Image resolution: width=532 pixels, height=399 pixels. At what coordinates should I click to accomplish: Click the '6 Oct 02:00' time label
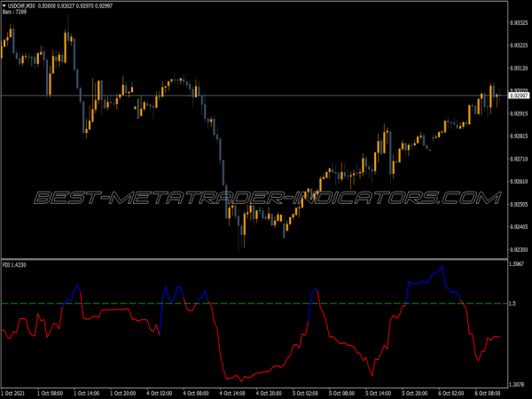[451, 393]
